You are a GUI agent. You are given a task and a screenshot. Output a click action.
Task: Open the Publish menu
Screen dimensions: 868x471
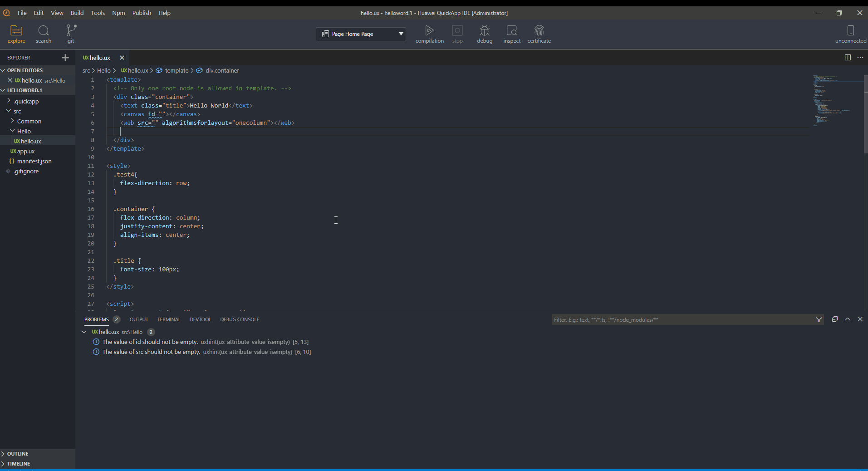pos(142,13)
